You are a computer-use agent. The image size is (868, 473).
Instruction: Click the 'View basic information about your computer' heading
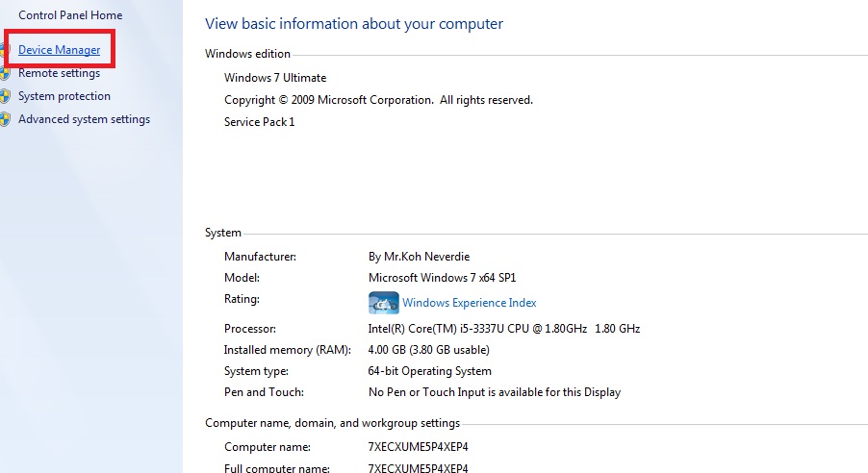(354, 24)
